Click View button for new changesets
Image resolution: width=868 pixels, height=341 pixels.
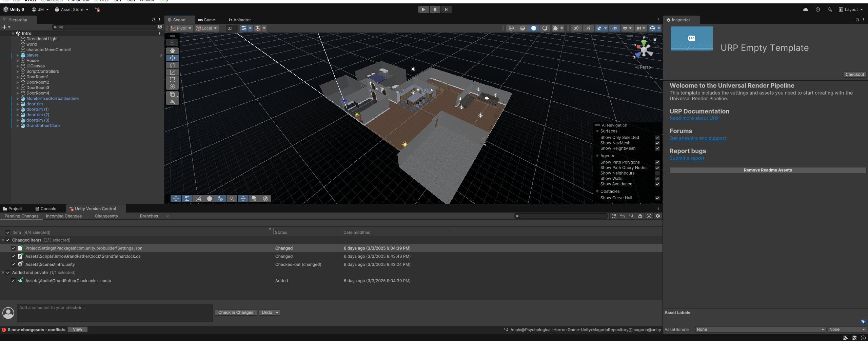[77, 329]
